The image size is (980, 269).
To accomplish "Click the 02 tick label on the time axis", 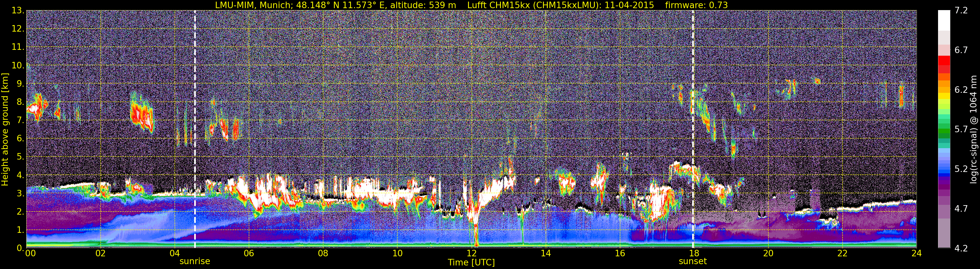I will click(101, 253).
